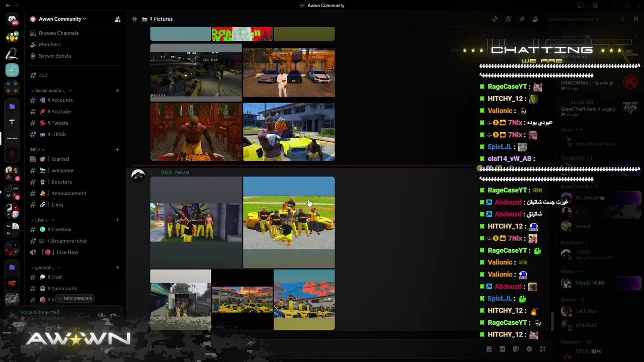Create channel in Live category
The height and width of the screenshot is (362, 644).
117,220
